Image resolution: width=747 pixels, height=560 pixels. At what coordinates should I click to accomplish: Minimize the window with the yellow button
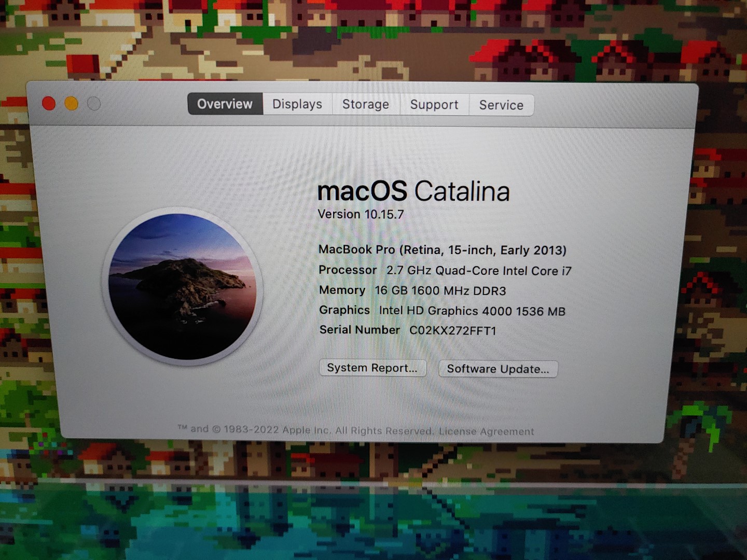pyautogui.click(x=72, y=104)
